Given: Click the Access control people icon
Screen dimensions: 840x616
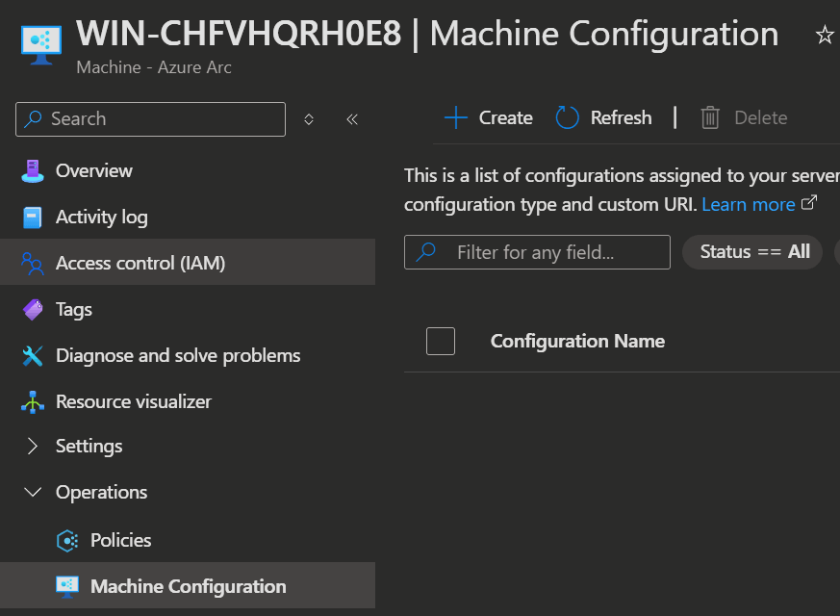Looking at the screenshot, I should pos(33,264).
